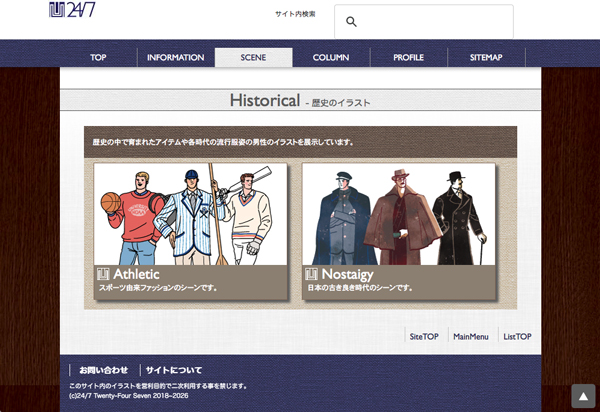Image resolution: width=600 pixels, height=412 pixels.
Task: Open the INFORMATION navigation tab
Action: [x=176, y=57]
